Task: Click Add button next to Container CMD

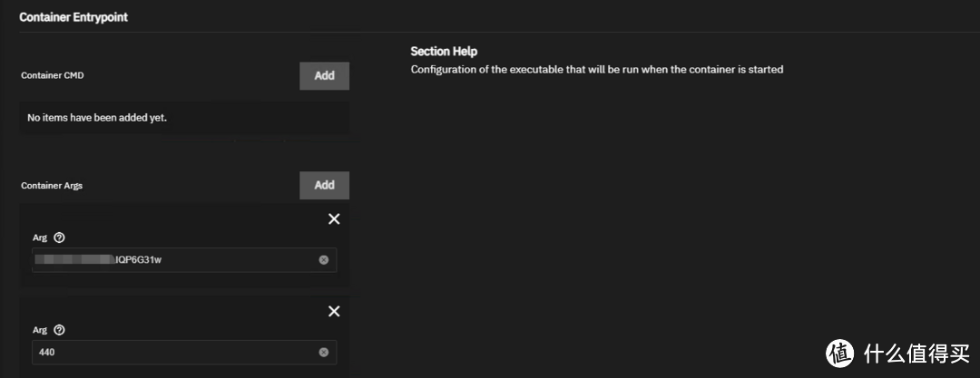Action: click(324, 76)
